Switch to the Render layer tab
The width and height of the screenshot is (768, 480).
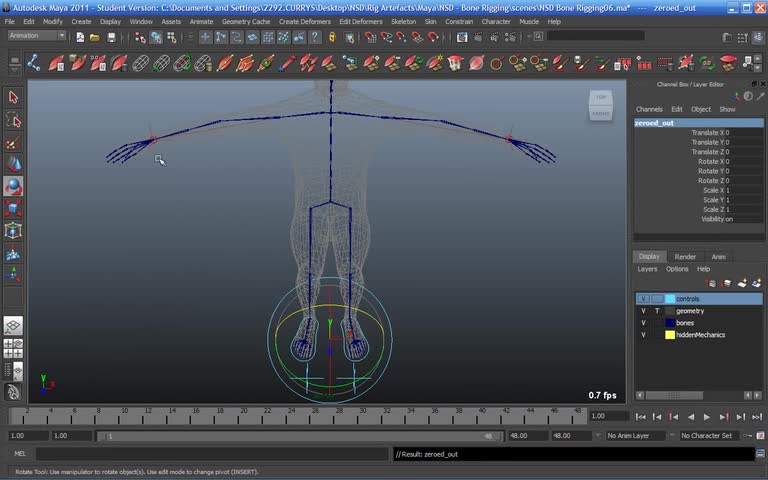685,257
